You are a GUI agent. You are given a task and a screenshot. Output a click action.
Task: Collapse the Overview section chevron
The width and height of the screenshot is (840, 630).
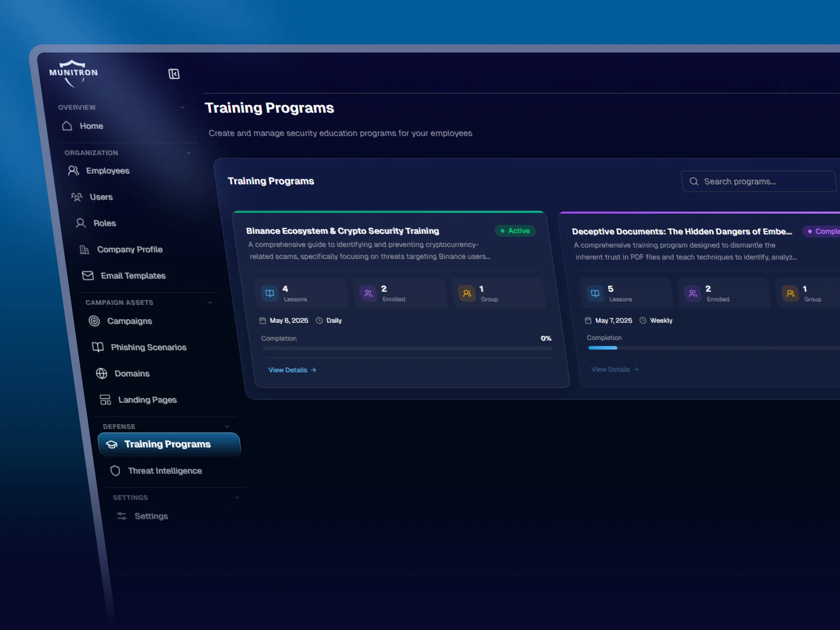182,107
